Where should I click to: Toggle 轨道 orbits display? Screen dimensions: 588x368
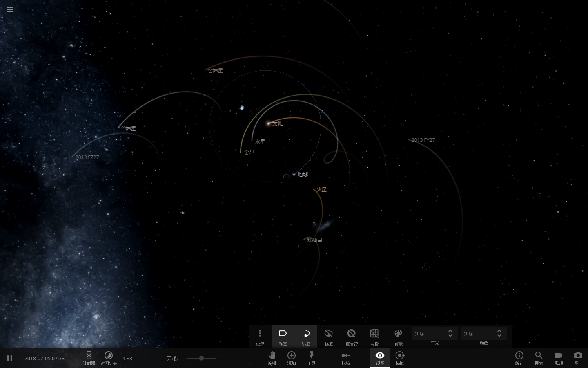[329, 337]
